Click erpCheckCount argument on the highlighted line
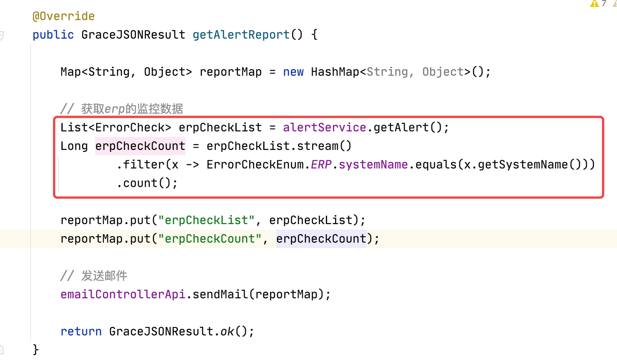 321,239
